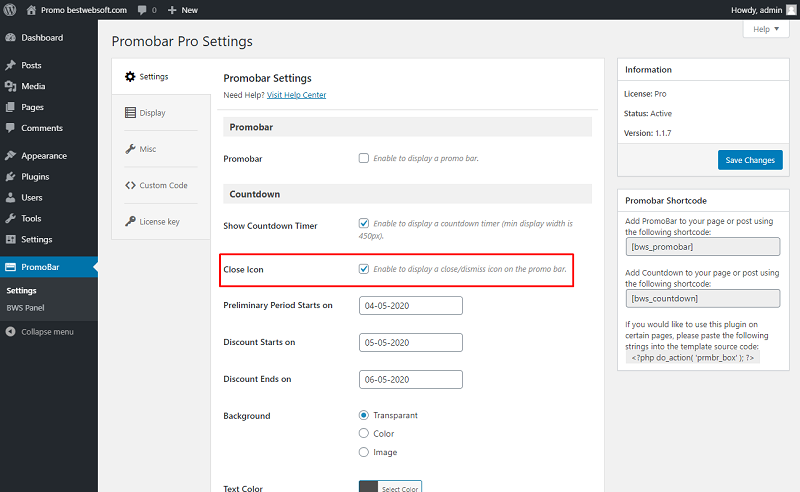Open PromoBar Settings submenu item

21,290
